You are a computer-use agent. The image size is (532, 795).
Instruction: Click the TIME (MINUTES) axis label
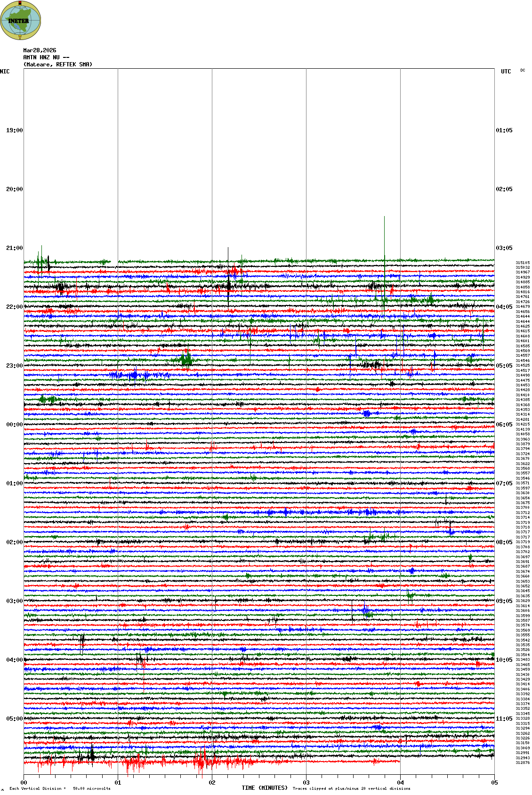tap(264, 787)
